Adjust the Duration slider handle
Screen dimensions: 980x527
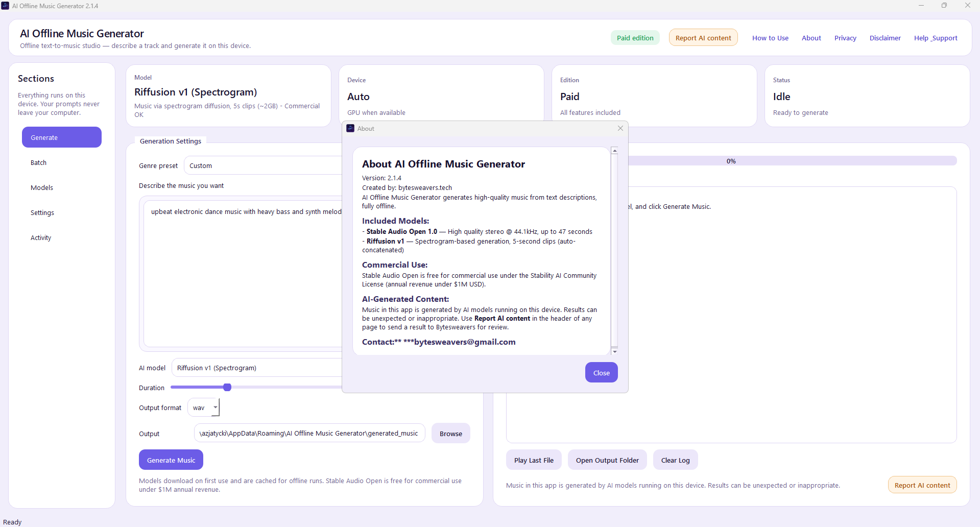[x=227, y=387]
